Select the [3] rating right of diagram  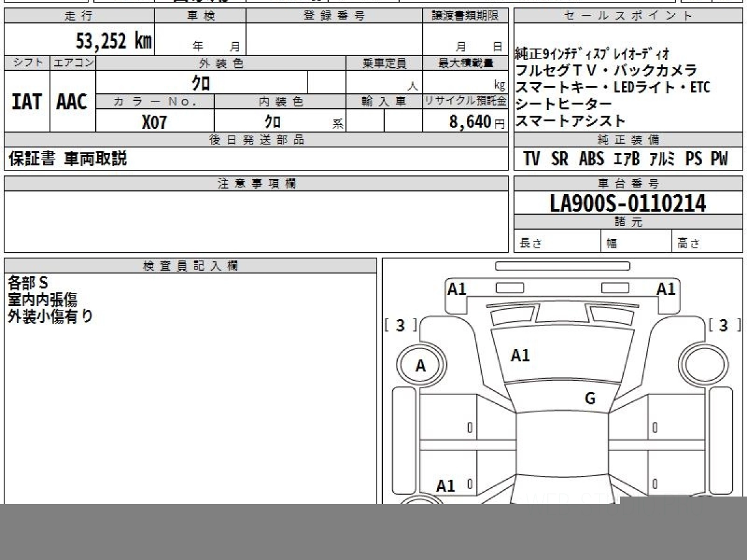click(x=725, y=325)
